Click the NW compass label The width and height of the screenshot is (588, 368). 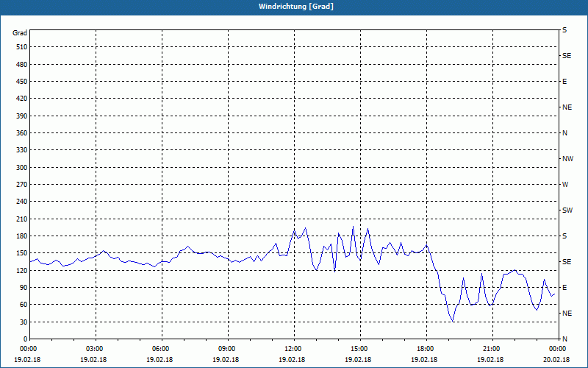(567, 159)
